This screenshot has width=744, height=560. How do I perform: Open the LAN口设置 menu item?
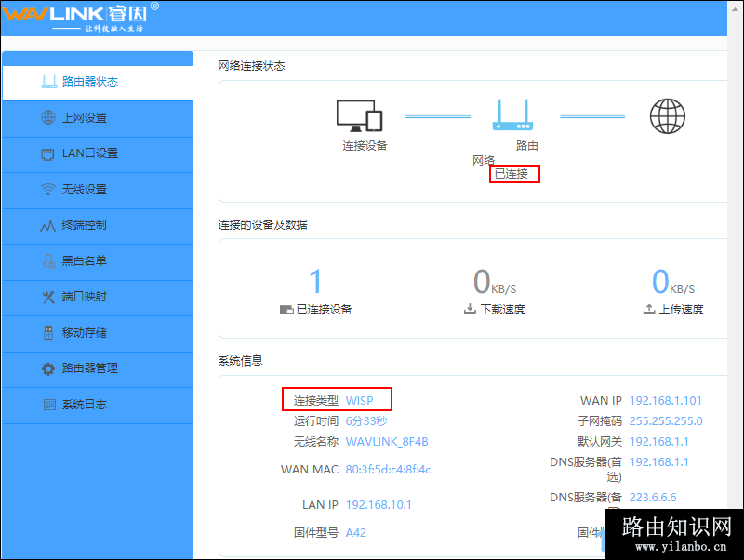coord(98,153)
